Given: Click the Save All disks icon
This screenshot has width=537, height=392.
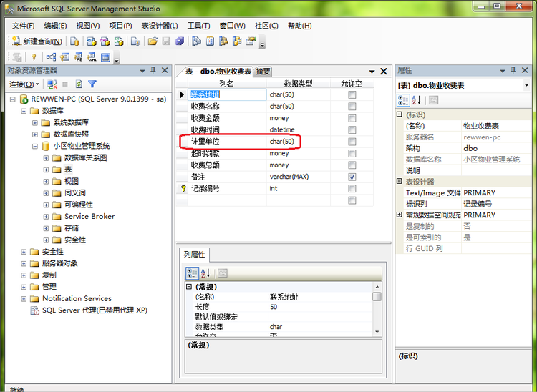Looking at the screenshot, I should click(x=180, y=41).
